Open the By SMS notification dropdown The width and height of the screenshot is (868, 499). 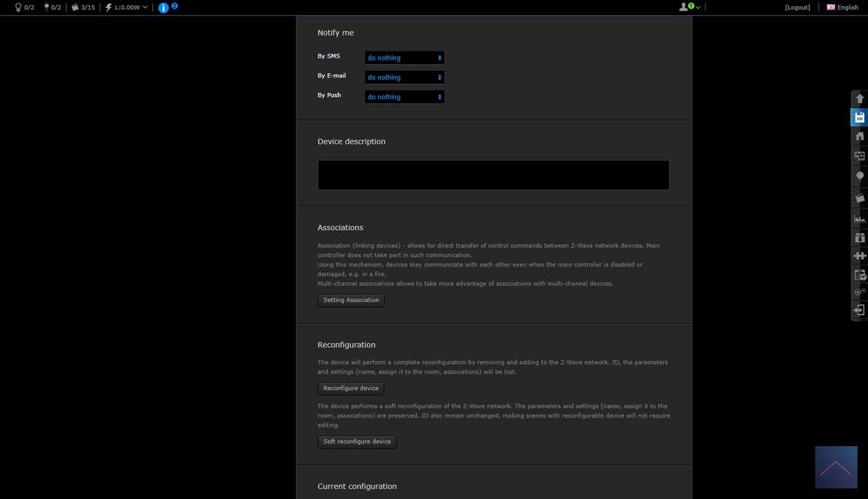[x=404, y=58]
